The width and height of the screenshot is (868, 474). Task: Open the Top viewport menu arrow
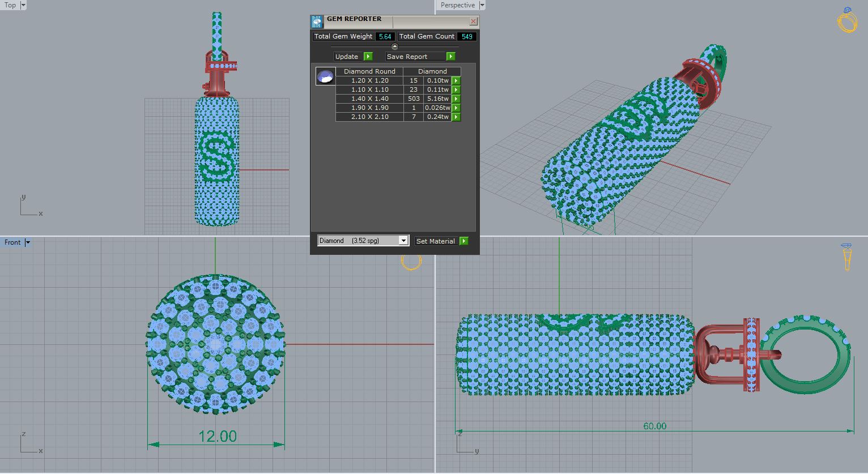point(23,5)
